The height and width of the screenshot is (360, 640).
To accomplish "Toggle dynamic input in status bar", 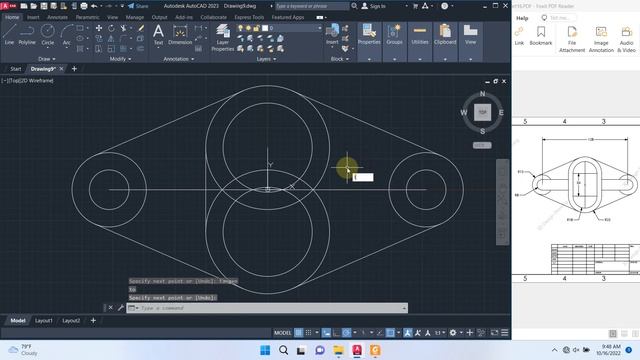I will click(x=326, y=333).
